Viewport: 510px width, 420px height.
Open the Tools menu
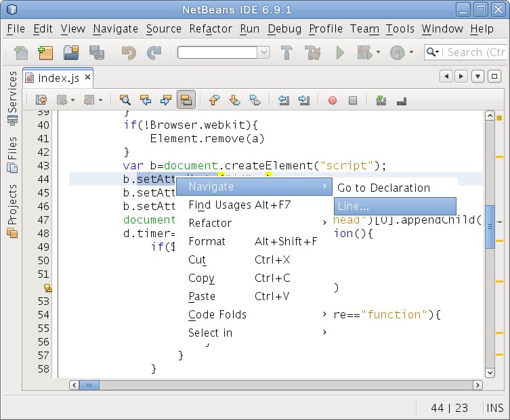click(x=400, y=28)
